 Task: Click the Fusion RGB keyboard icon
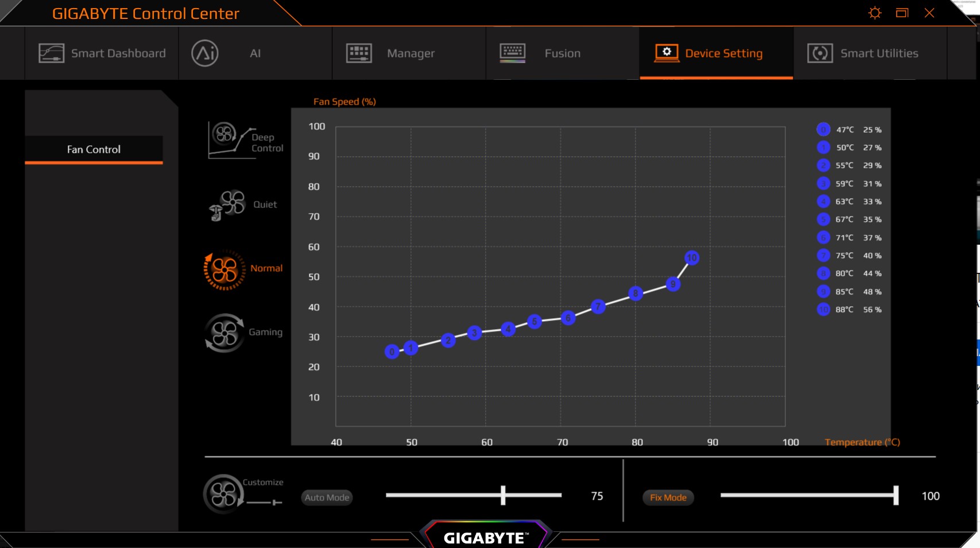[x=513, y=53]
